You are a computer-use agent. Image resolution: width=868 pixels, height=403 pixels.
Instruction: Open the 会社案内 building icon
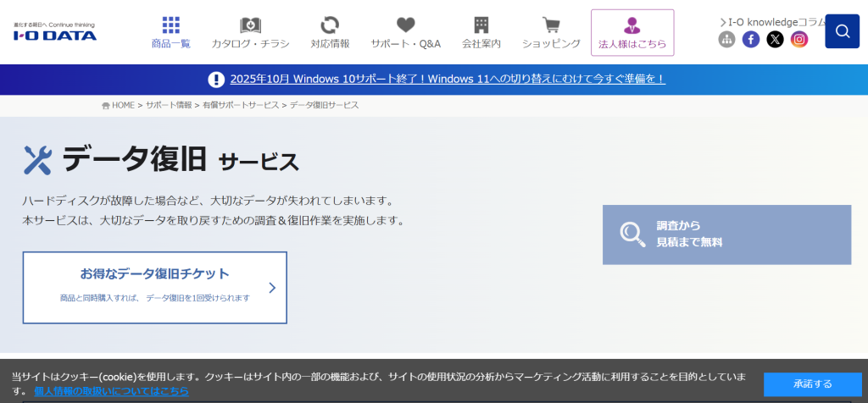pos(481,25)
